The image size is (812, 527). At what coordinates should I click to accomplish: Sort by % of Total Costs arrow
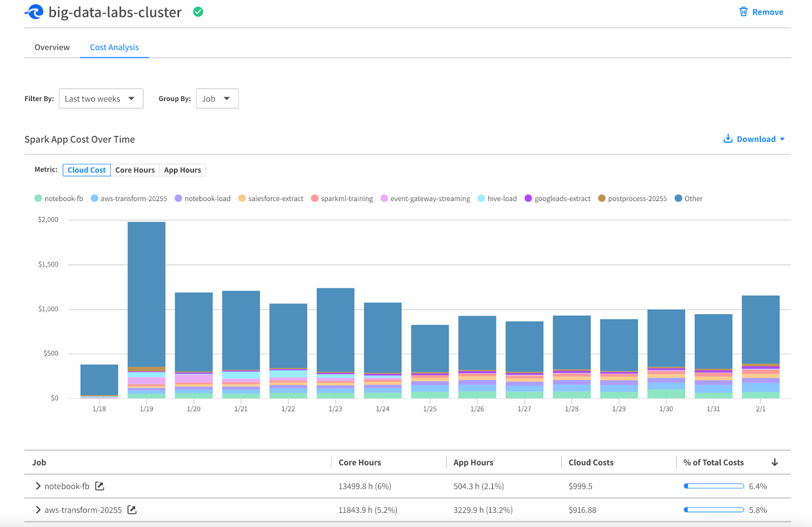(774, 462)
